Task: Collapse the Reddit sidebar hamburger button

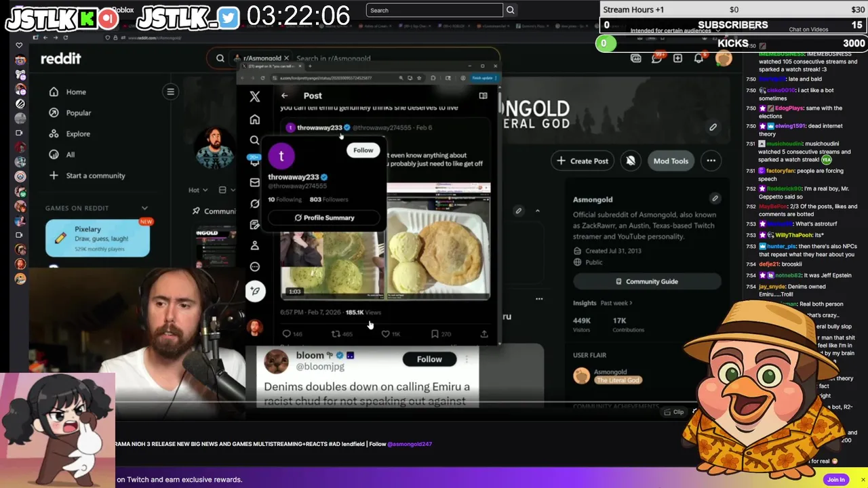Action: click(171, 91)
